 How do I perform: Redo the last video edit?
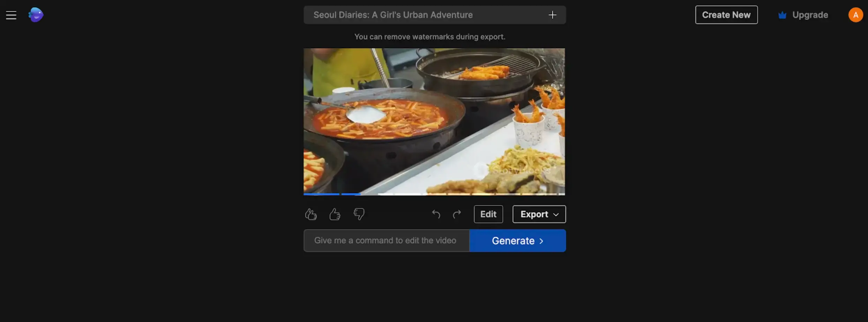[x=457, y=214]
